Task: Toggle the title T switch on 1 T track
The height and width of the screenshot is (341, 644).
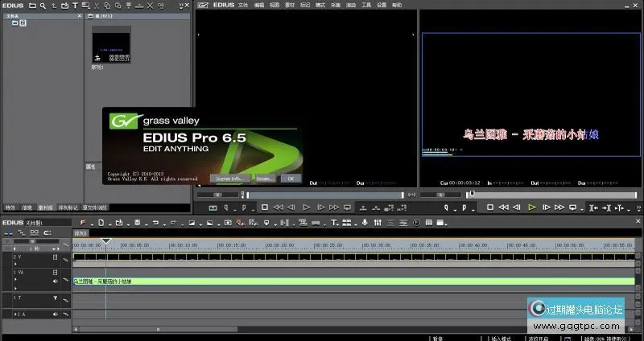Action: pos(56,298)
